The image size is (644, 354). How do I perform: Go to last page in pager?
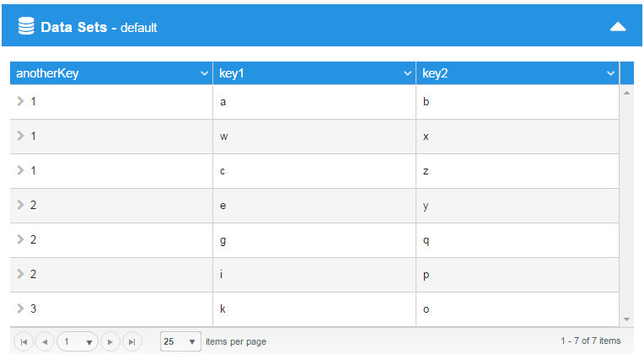[x=131, y=341]
